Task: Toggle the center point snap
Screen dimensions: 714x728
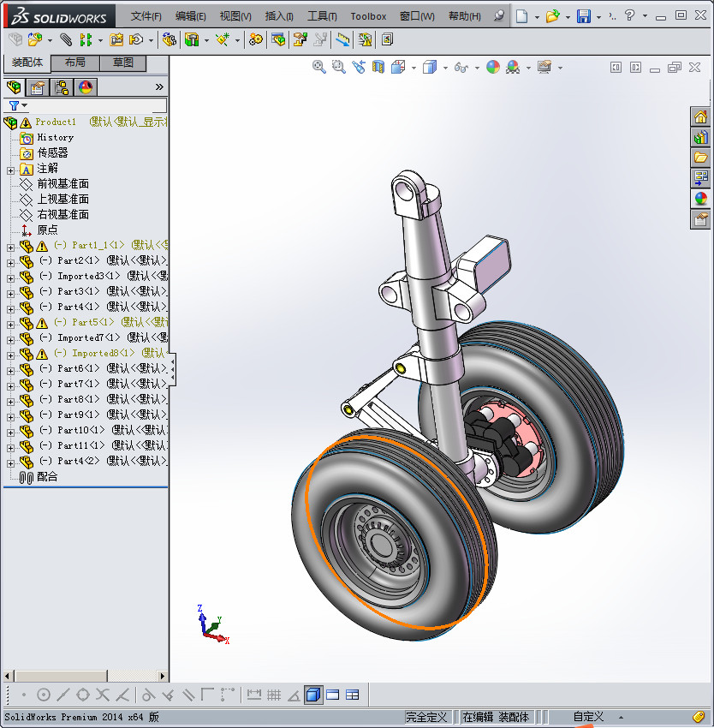Action: [43, 695]
